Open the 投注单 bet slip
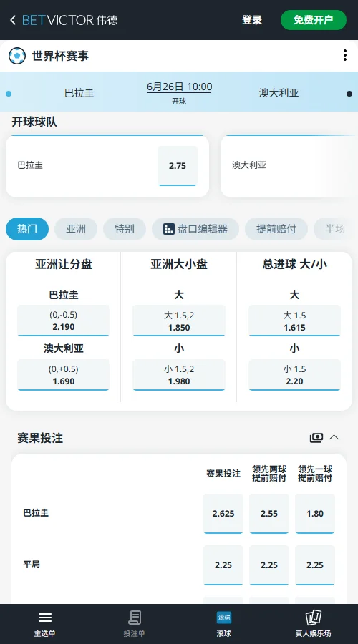This screenshot has width=358, height=644. [x=134, y=624]
